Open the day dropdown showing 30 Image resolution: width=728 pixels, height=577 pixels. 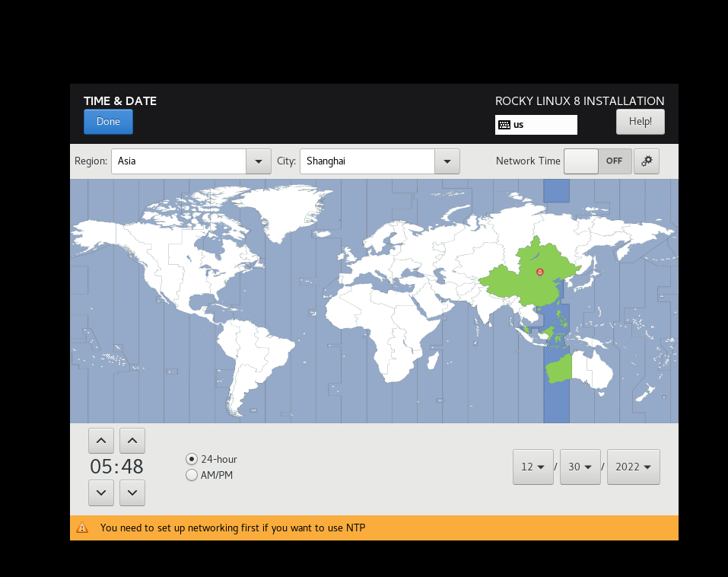click(x=580, y=467)
